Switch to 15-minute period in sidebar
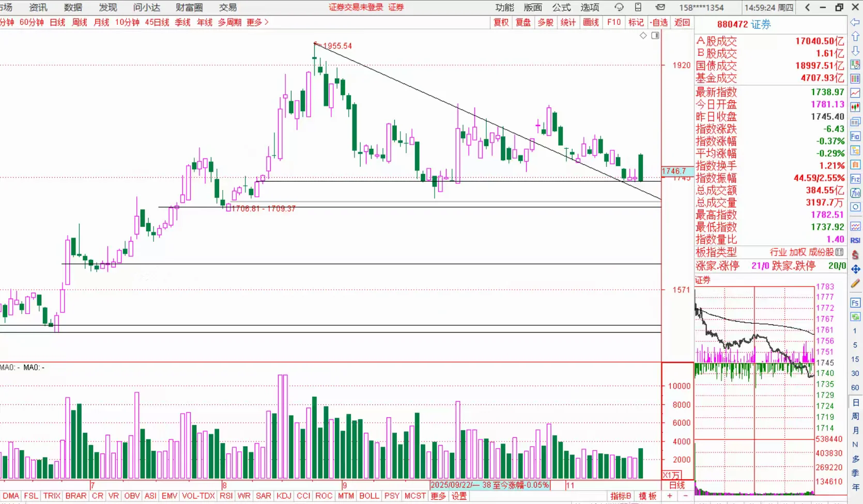Screen dimensions: 863x504 click(855, 359)
